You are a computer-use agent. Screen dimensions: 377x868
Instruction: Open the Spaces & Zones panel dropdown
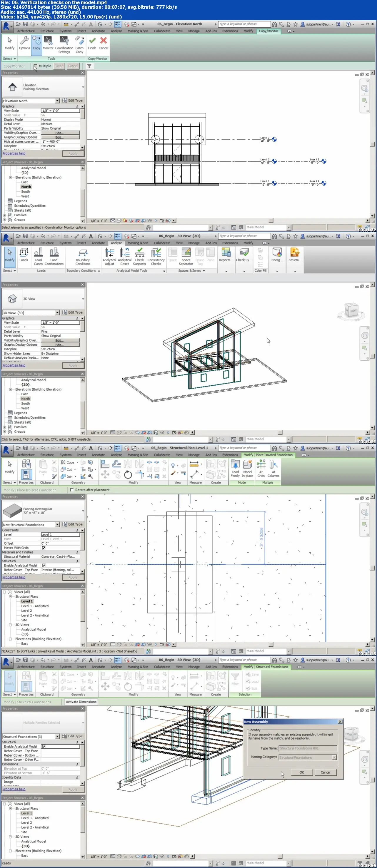coord(204,271)
